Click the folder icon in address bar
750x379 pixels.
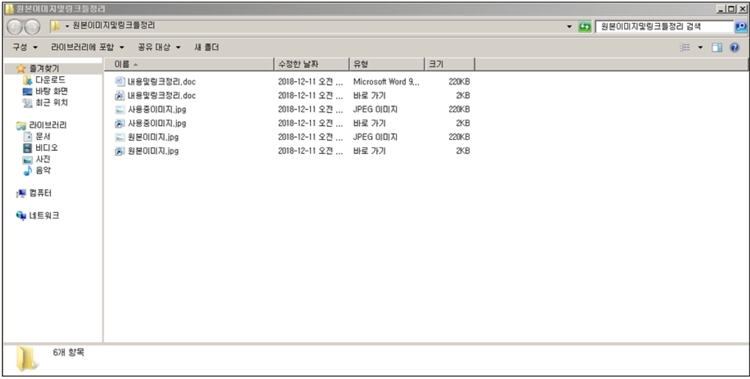pyautogui.click(x=55, y=26)
